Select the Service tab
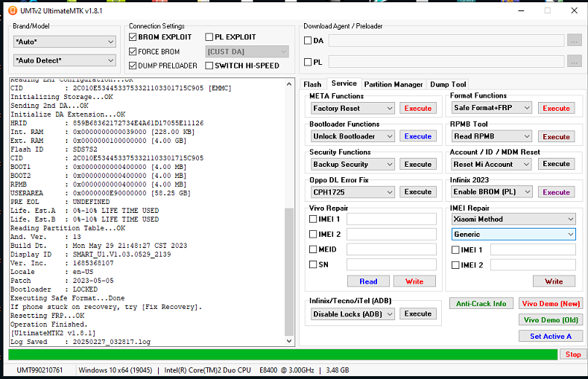Viewport: 588px width, 379px height. 344,83
